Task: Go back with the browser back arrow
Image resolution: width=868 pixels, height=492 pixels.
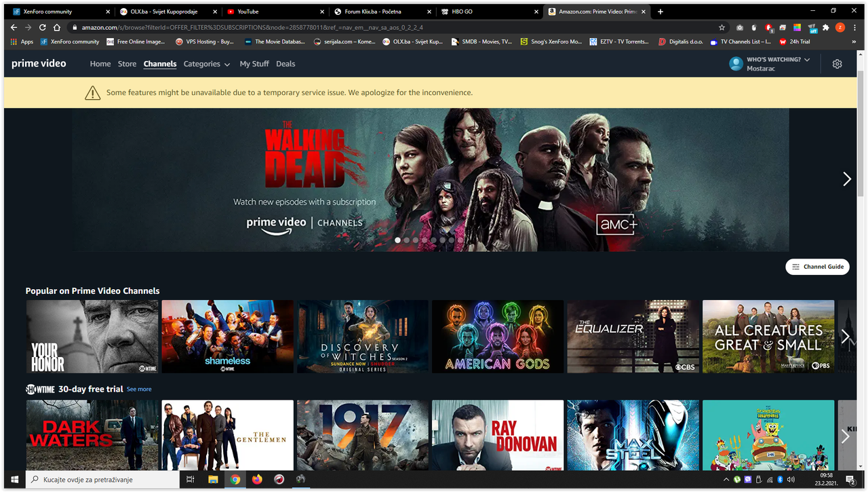Action: point(14,27)
